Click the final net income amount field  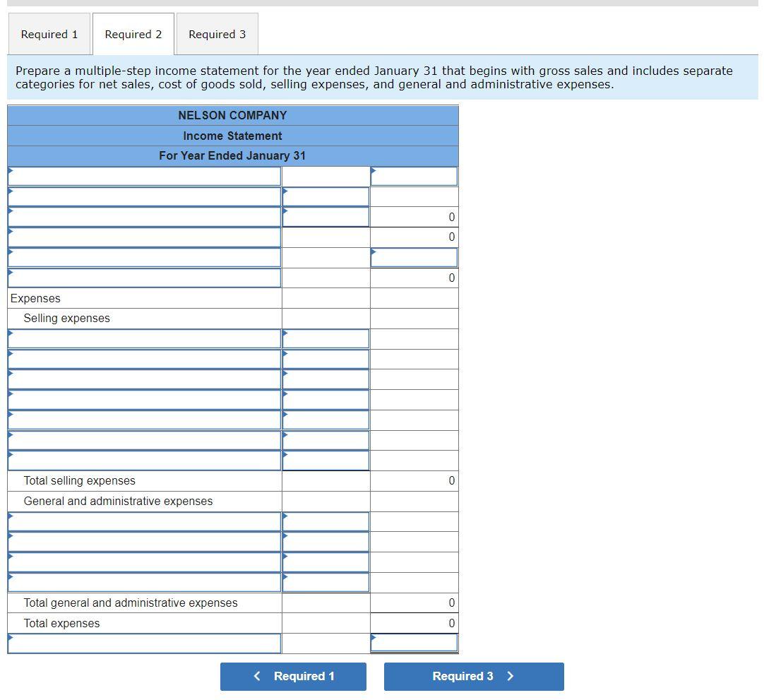click(414, 641)
